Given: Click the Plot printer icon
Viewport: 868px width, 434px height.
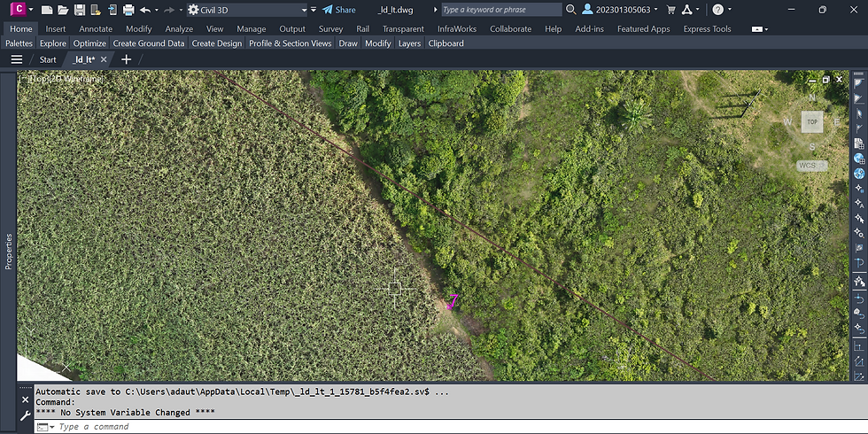Looking at the screenshot, I should pos(128,10).
